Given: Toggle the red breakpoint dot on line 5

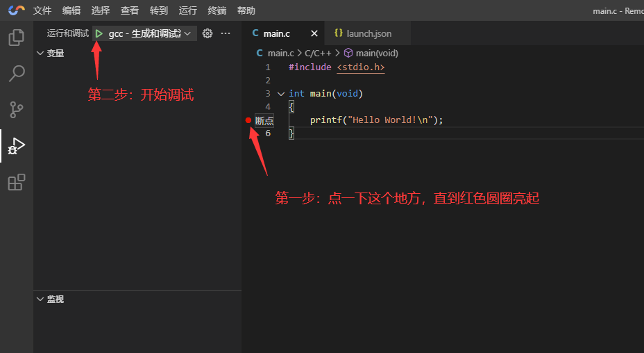Looking at the screenshot, I should (x=248, y=120).
